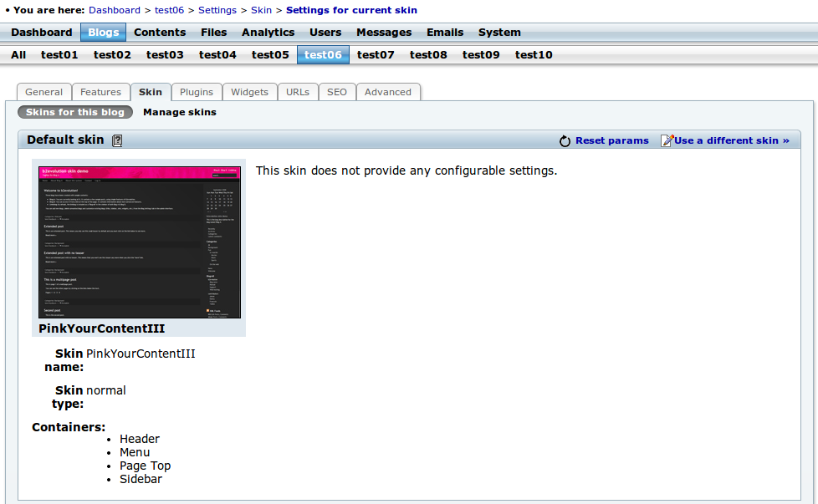This screenshot has height=504, width=818.
Task: Click the Reset params link
Action: pyautogui.click(x=612, y=140)
